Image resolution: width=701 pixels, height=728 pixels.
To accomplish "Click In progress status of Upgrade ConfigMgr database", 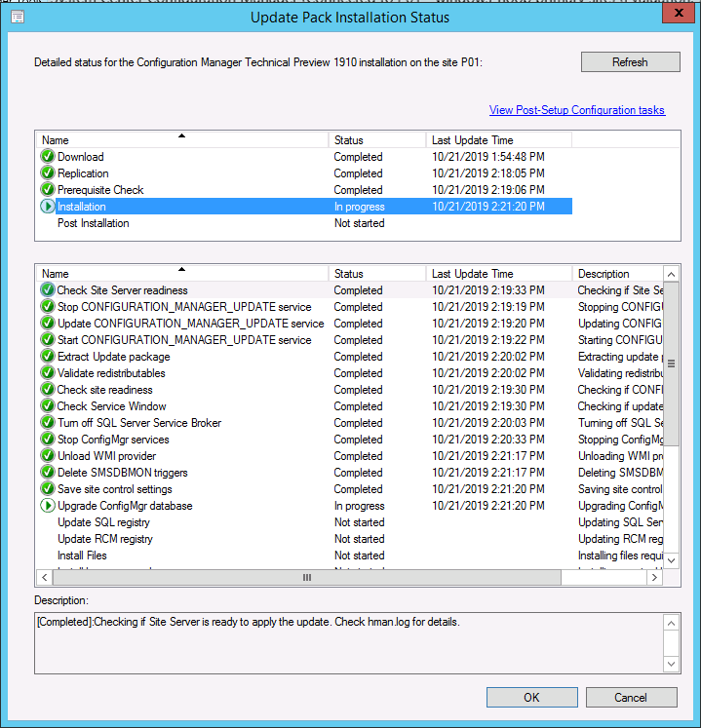I will click(x=360, y=506).
